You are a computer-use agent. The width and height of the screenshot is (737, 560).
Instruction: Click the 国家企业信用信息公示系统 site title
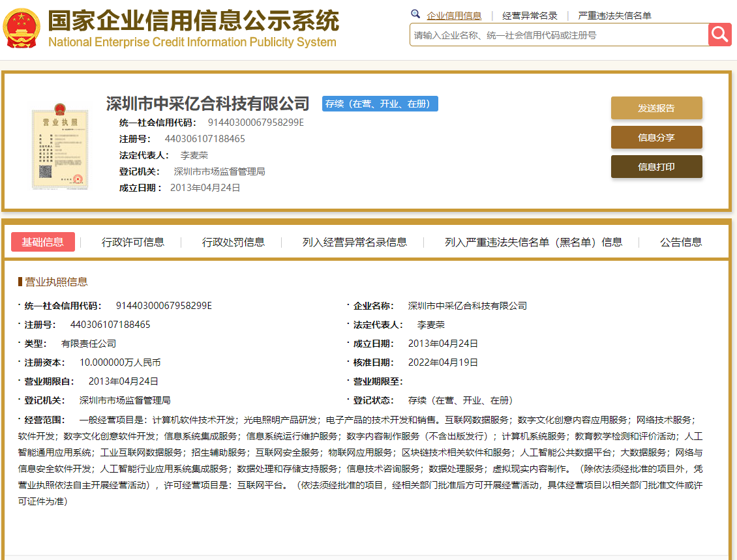193,22
